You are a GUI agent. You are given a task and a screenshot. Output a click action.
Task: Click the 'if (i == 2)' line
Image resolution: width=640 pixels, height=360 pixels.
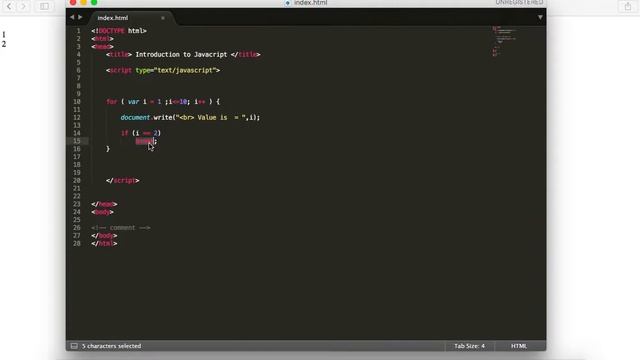click(x=141, y=133)
